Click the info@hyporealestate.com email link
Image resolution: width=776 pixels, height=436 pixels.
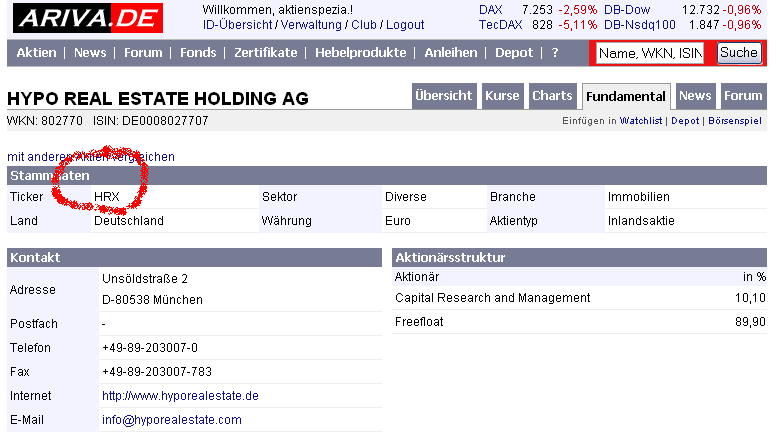(172, 420)
